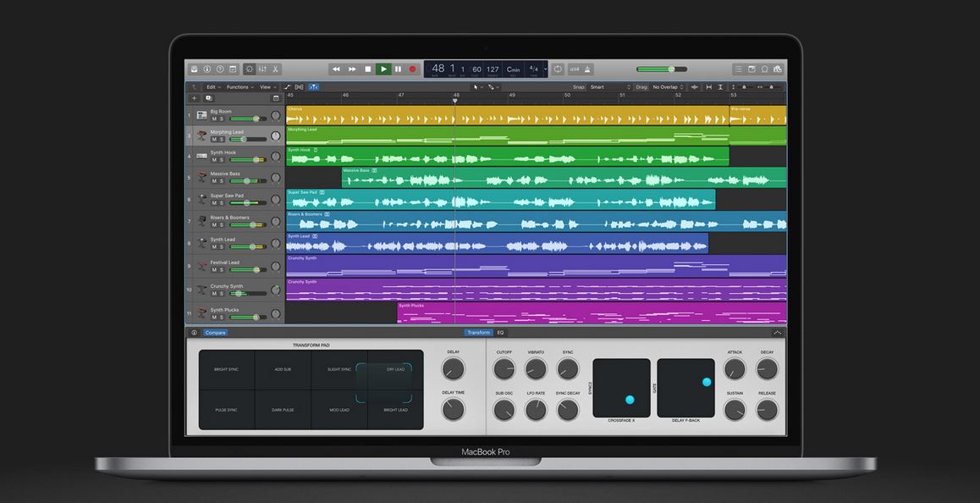980x503 pixels.
Task: Click the Big Room track icon
Action: pos(201,114)
